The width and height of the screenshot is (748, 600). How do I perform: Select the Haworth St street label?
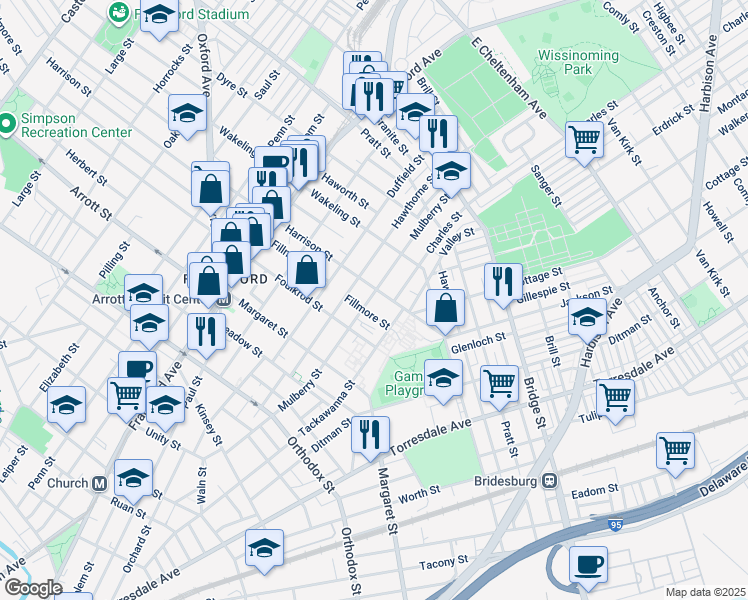[x=345, y=191]
